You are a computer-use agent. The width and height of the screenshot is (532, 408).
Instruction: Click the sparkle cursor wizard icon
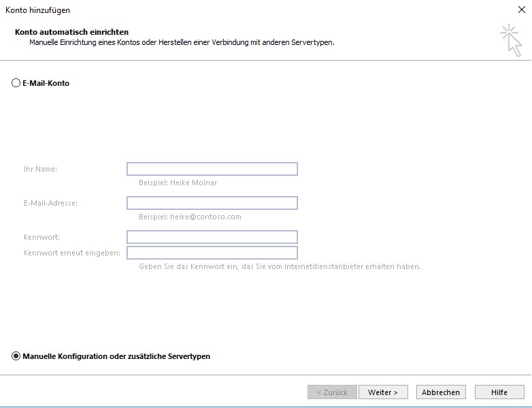pyautogui.click(x=510, y=40)
